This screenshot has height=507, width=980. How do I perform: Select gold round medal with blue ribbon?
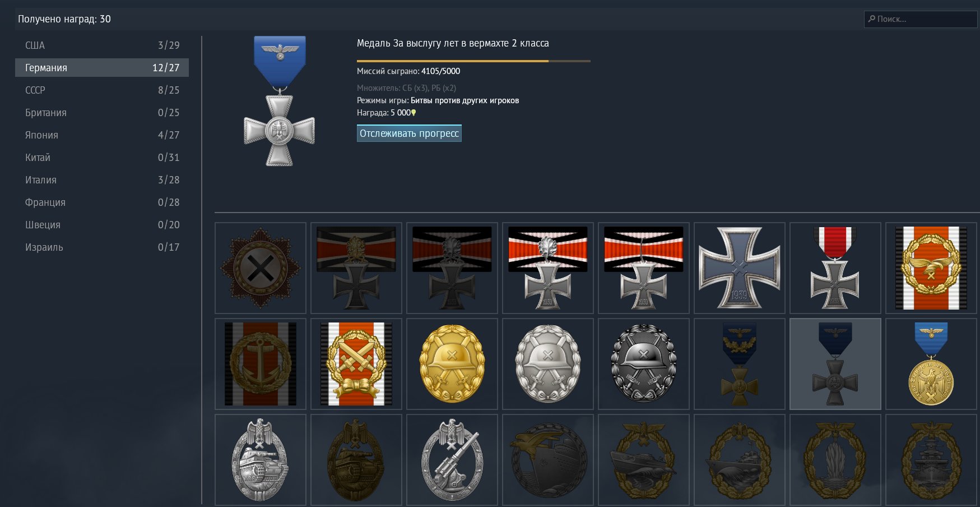931,364
